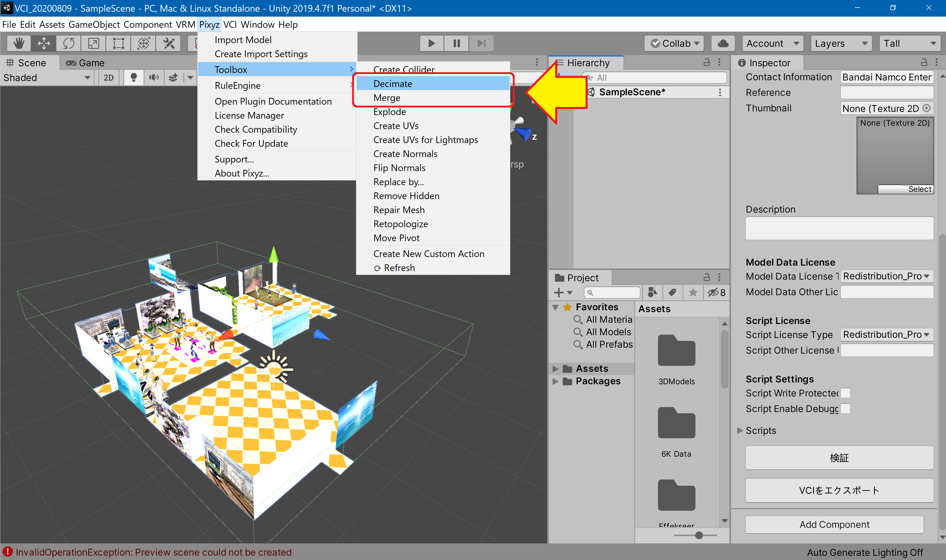Viewport: 946px width, 560px height.
Task: Click the Play button
Action: click(432, 43)
